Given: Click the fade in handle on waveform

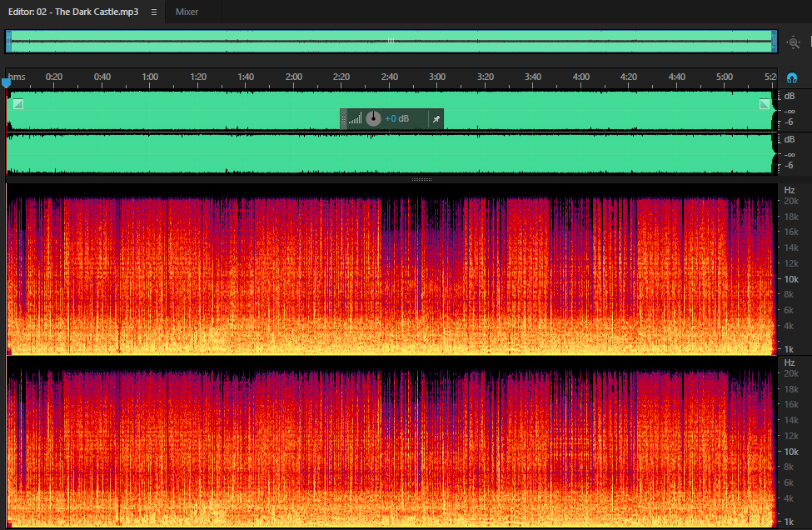Looking at the screenshot, I should 18,104.
